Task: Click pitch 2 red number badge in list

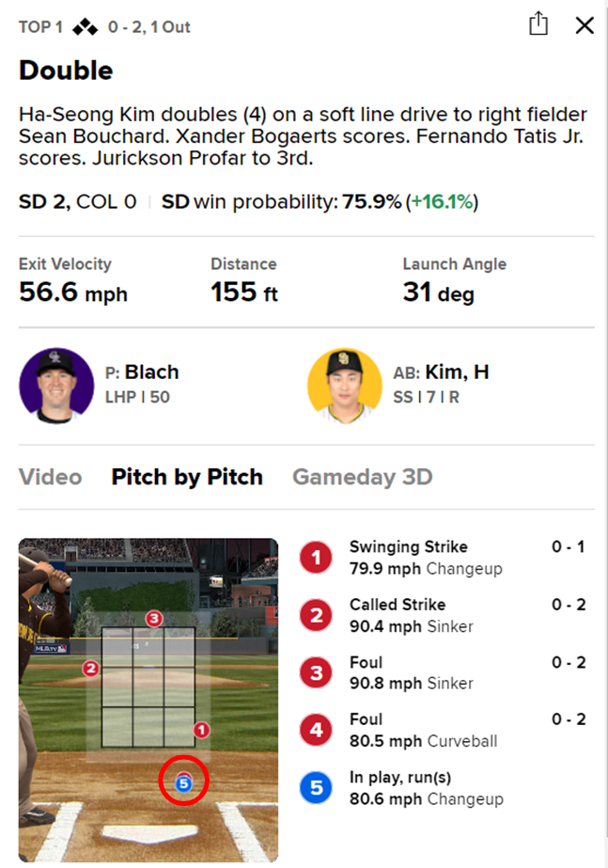Action: pyautogui.click(x=316, y=615)
